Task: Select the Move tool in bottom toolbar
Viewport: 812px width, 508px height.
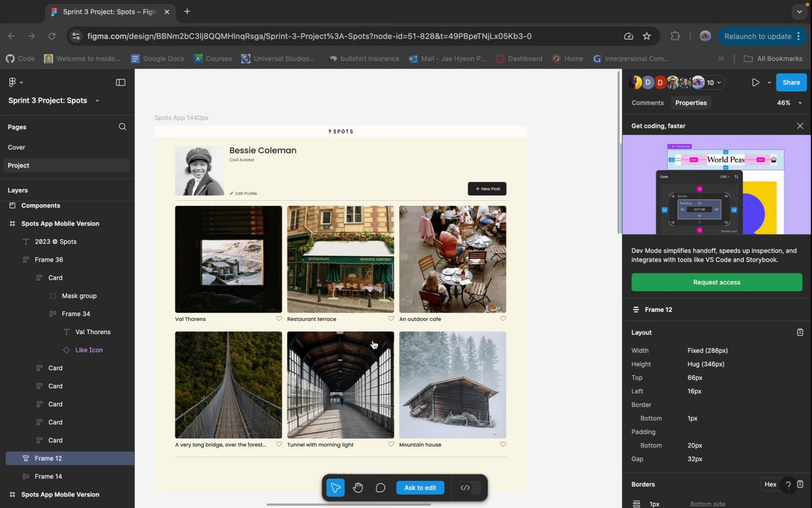Action: click(x=336, y=488)
